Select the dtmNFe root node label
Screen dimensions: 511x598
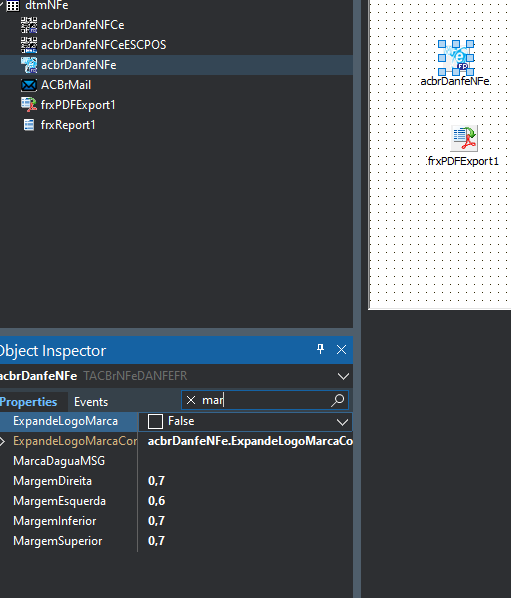point(47,6)
